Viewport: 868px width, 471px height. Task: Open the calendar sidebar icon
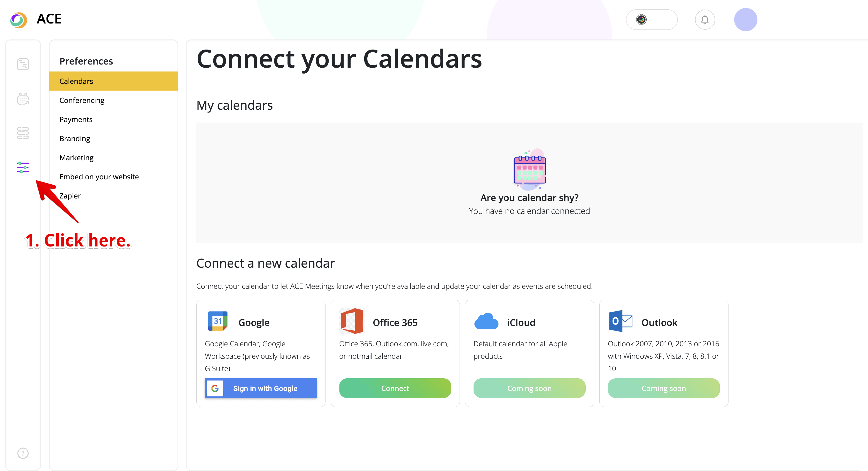coord(23,99)
